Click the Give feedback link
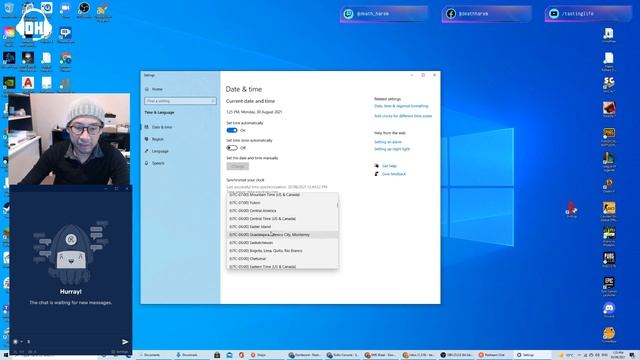The width and height of the screenshot is (640, 360). click(x=393, y=174)
